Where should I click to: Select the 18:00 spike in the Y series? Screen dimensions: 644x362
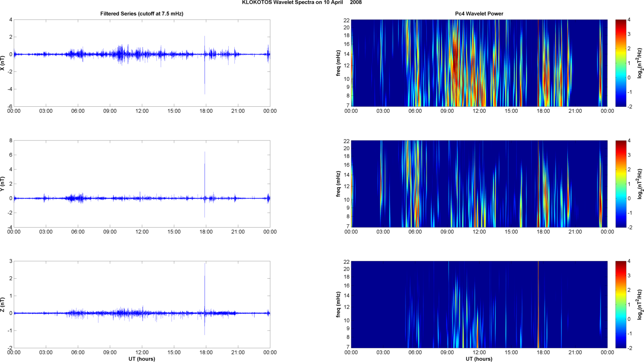pyautogui.click(x=204, y=179)
